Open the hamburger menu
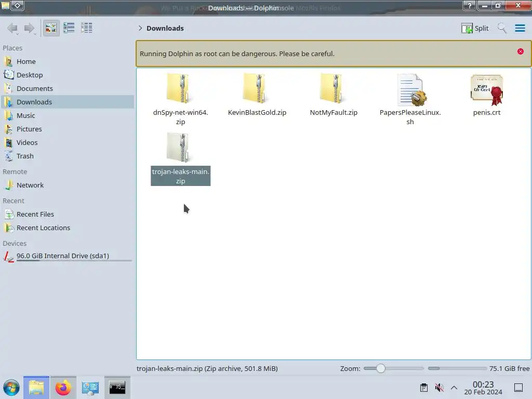The image size is (532, 399). coord(520,28)
